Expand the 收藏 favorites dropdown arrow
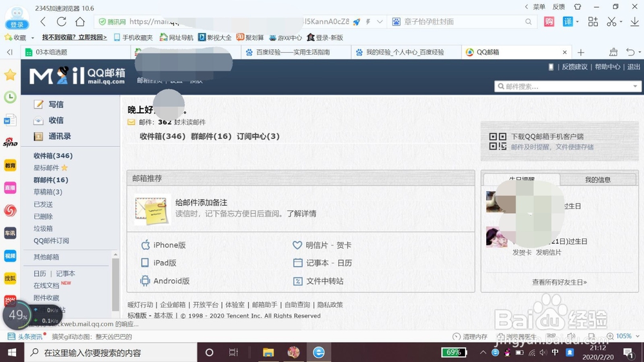 point(32,38)
